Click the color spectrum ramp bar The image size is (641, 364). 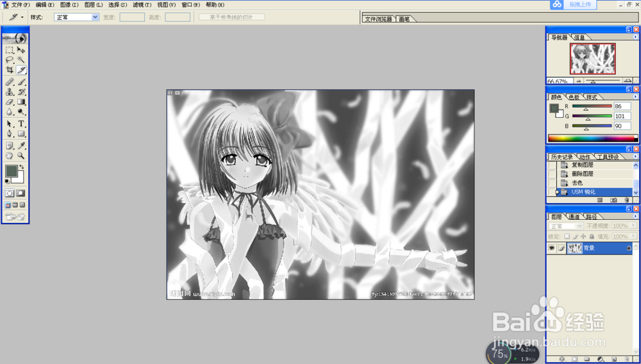(x=592, y=138)
